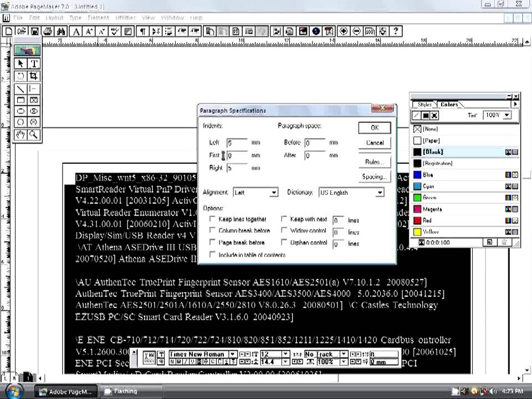The height and width of the screenshot is (399, 532).
Task: Click the Rules... button
Action: (375, 162)
